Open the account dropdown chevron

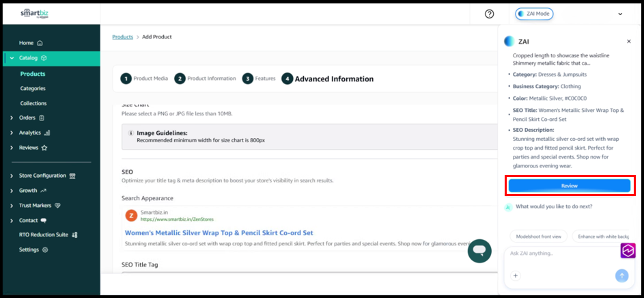click(620, 14)
